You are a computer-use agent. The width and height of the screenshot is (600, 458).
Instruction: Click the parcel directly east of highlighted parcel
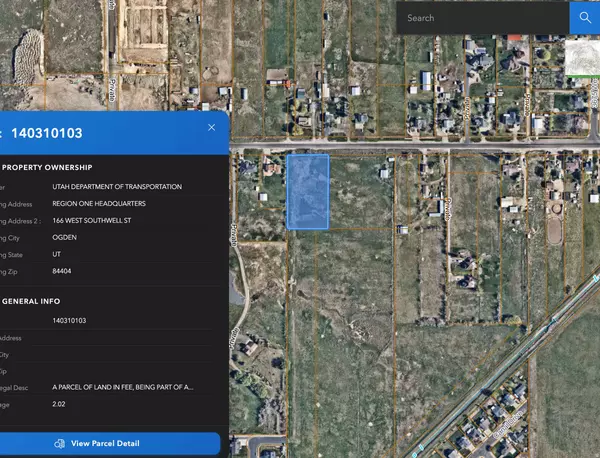(x=358, y=192)
